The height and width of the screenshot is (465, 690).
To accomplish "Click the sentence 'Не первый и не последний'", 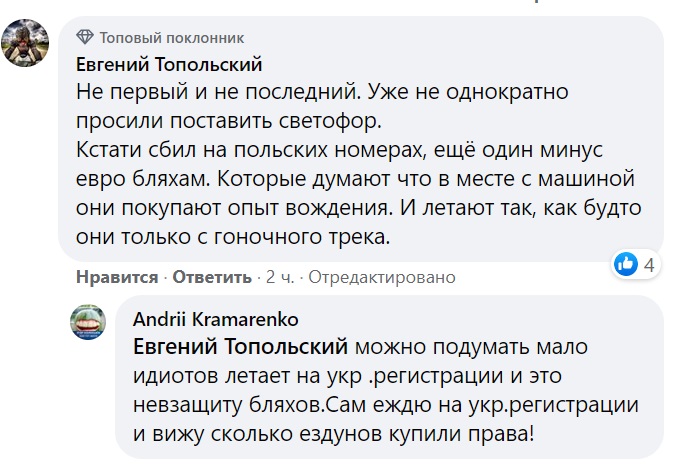I will point(216,92).
